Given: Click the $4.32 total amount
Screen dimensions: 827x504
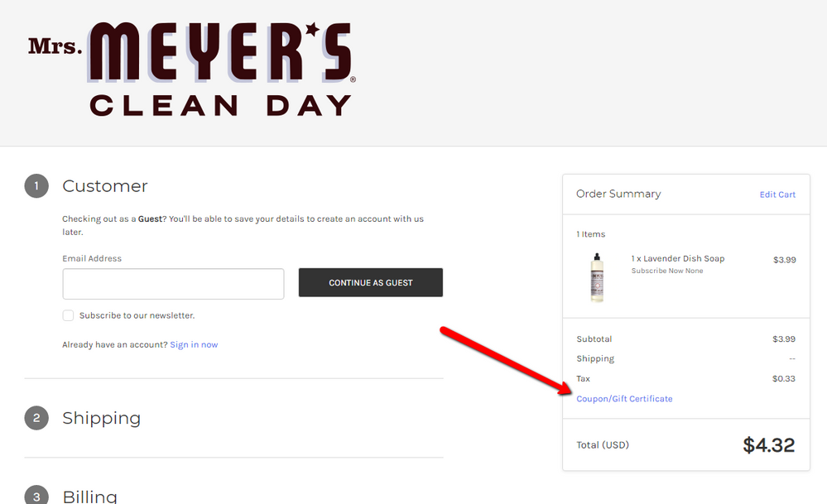Looking at the screenshot, I should (x=768, y=445).
